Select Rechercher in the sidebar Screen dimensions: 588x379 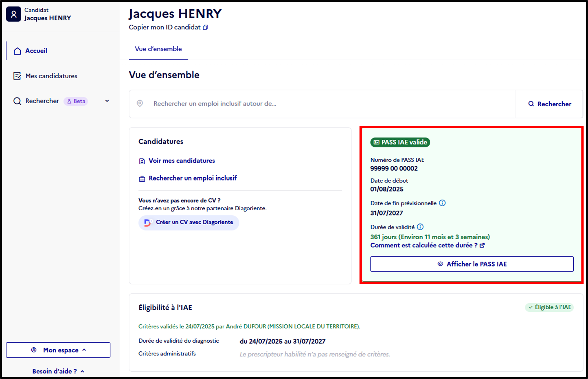pyautogui.click(x=42, y=101)
